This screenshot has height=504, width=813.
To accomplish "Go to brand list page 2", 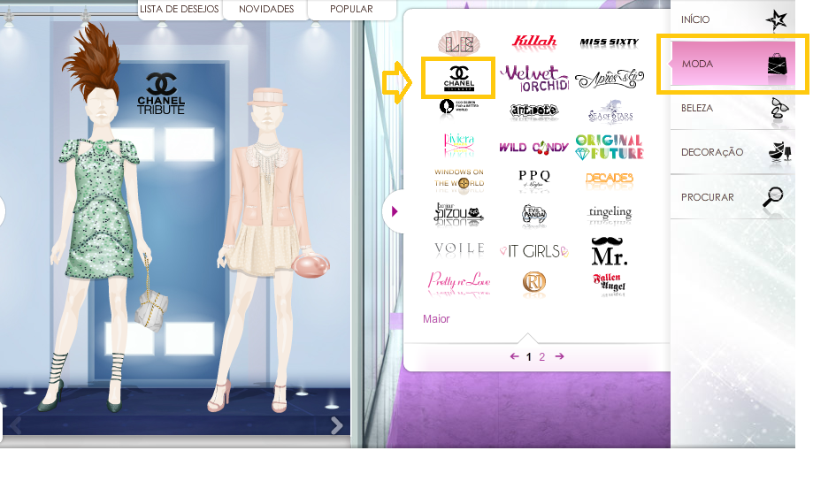I will [x=541, y=357].
